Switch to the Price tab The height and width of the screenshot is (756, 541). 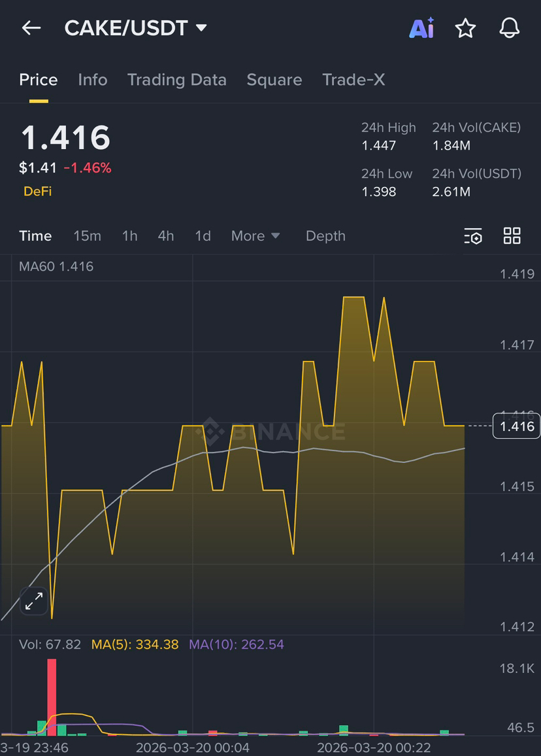click(39, 80)
